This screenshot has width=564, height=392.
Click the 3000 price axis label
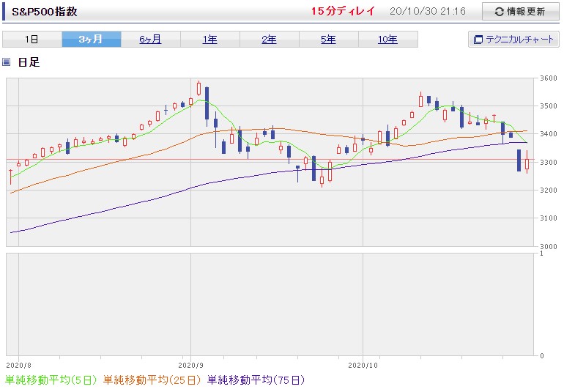click(x=549, y=247)
